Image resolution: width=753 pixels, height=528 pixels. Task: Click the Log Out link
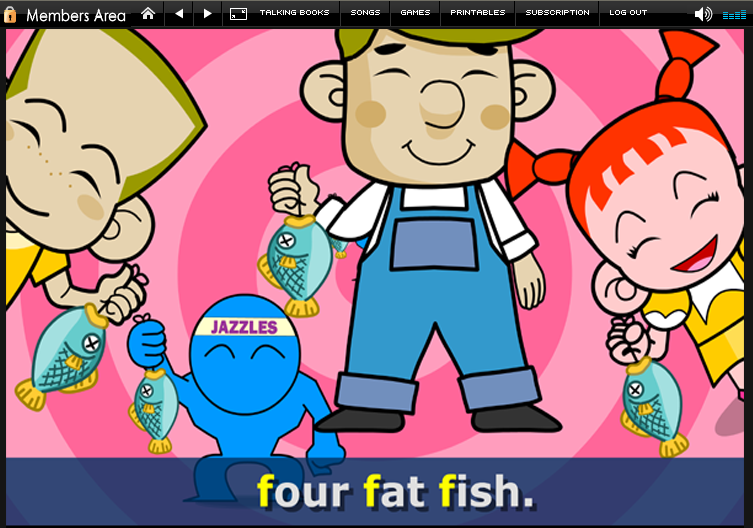[628, 12]
